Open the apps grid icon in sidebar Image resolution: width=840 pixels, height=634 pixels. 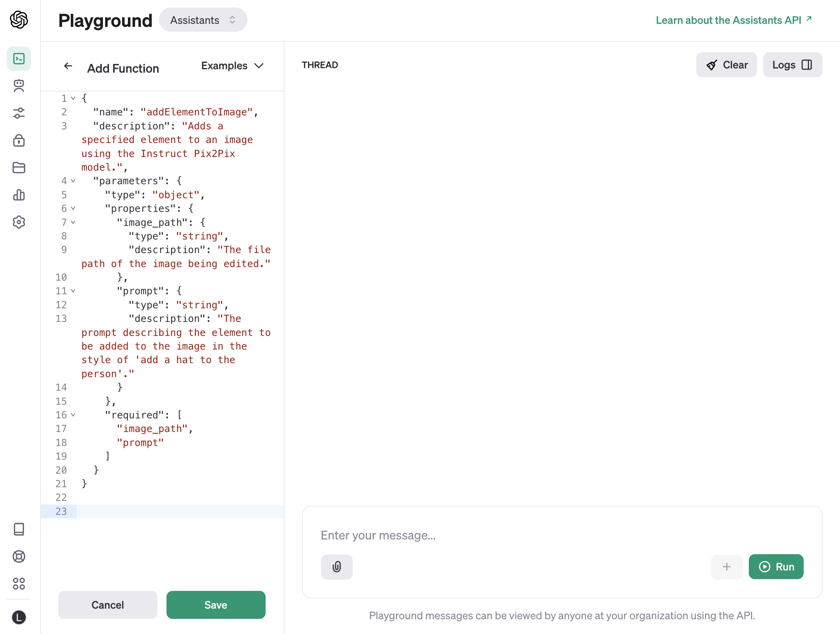(19, 584)
